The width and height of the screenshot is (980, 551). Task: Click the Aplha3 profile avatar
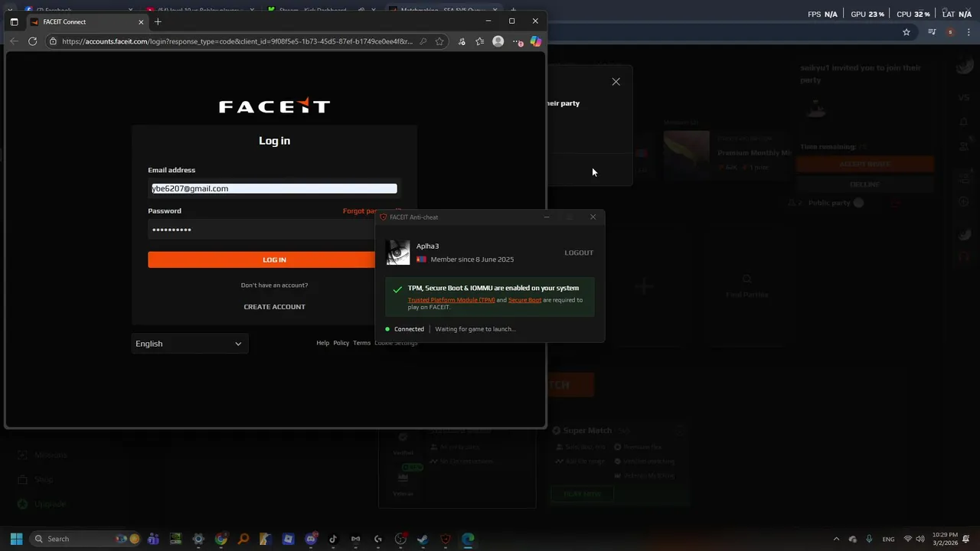[397, 253]
